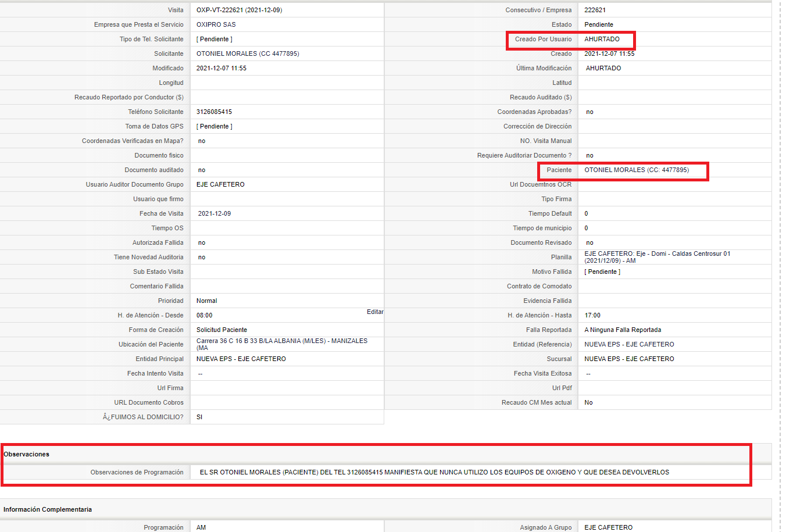Click Creado Por Usuario value AHURTADO
The image size is (786, 532).
click(x=602, y=39)
